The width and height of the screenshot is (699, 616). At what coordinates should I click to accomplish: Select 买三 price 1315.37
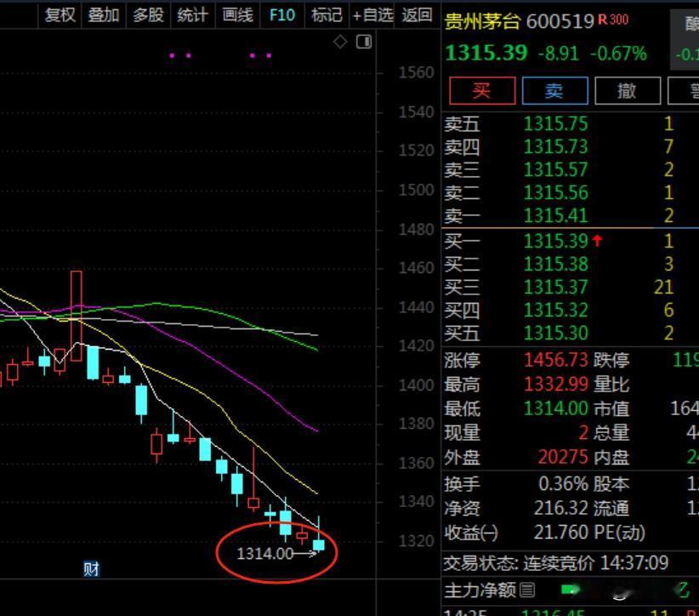pyautogui.click(x=556, y=288)
